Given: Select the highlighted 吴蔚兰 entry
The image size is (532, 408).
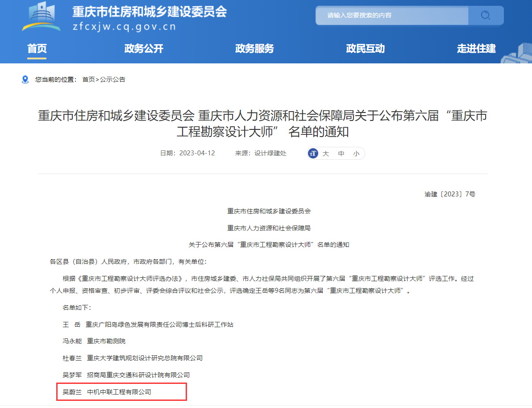Looking at the screenshot, I should point(121,392).
